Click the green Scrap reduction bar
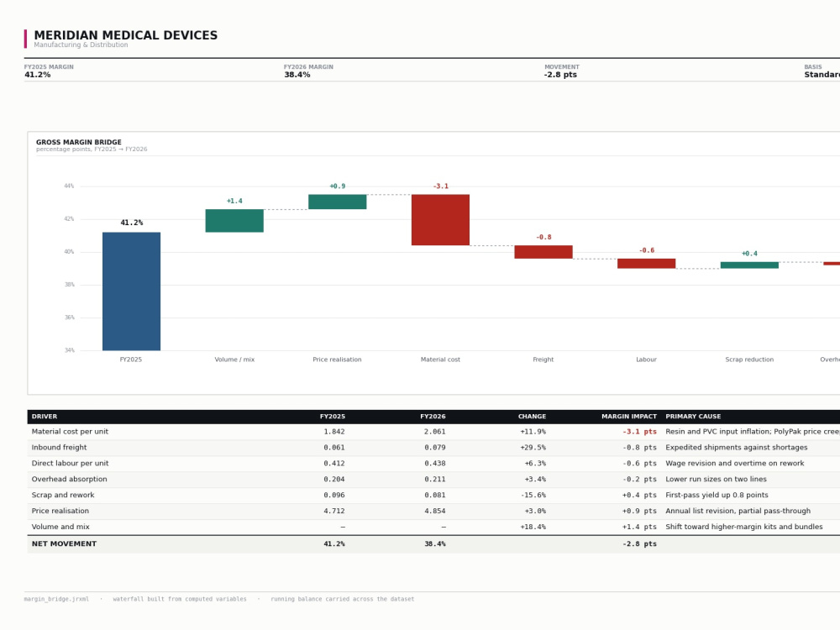This screenshot has height=630, width=840. [x=749, y=265]
